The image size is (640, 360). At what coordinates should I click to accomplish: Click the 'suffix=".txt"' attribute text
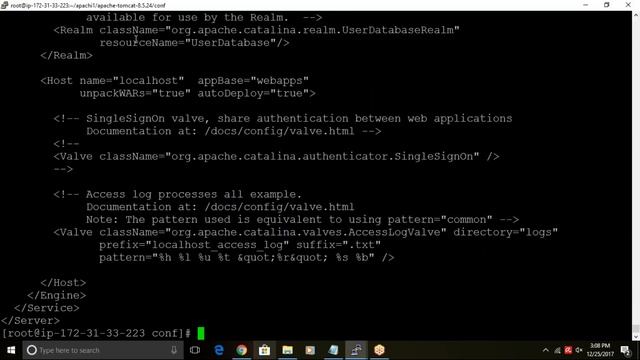point(338,245)
